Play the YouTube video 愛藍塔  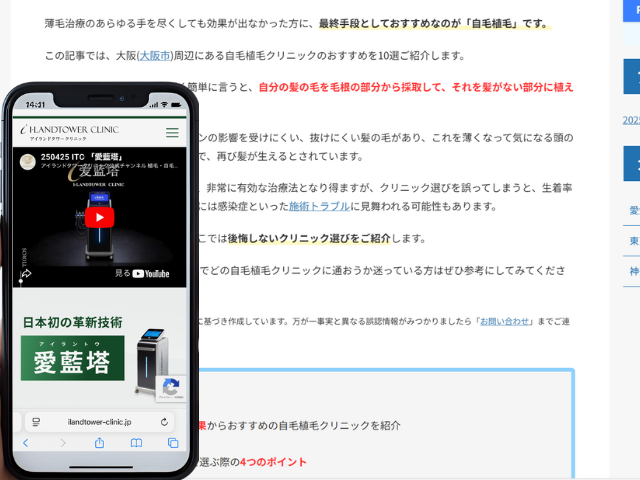(99, 217)
